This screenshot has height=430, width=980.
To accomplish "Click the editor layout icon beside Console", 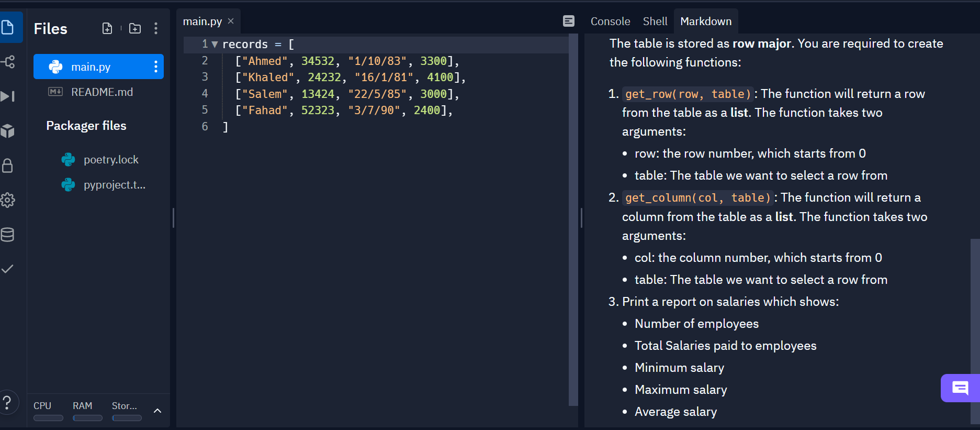I will pyautogui.click(x=569, y=21).
